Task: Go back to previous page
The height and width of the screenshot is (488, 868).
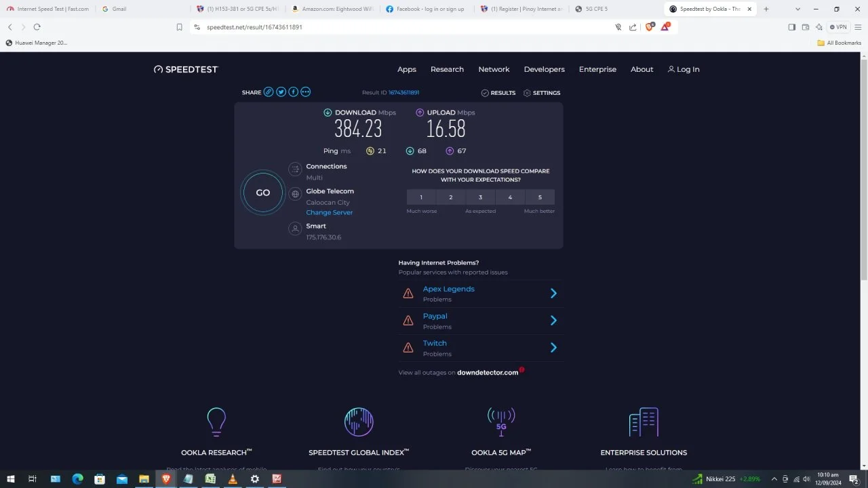Action: tap(10, 27)
